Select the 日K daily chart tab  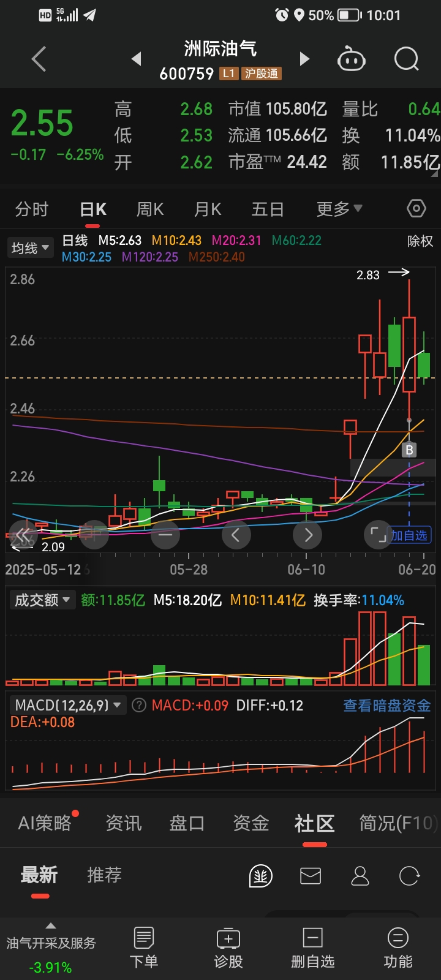[x=93, y=209]
